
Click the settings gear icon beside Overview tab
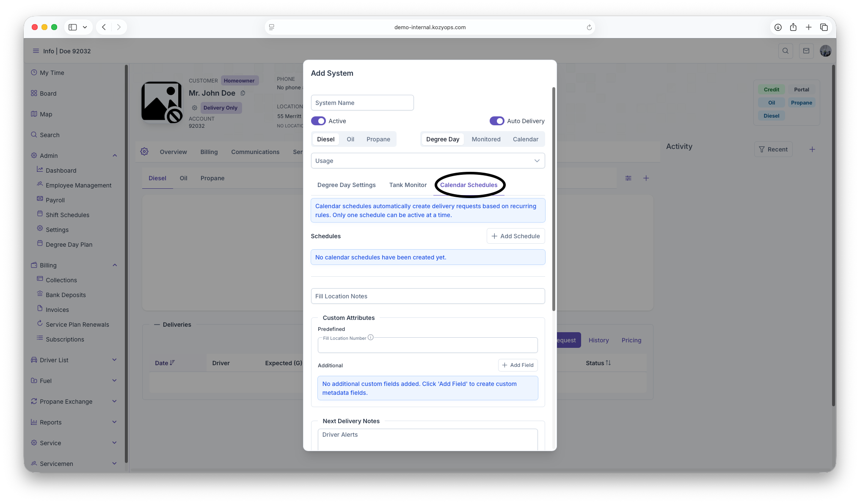click(144, 151)
